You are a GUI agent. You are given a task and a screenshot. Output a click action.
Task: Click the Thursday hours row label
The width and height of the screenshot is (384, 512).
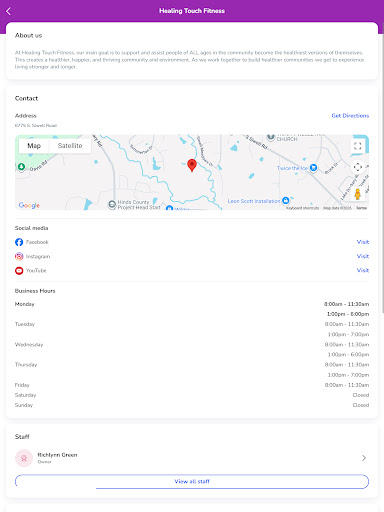click(x=26, y=365)
